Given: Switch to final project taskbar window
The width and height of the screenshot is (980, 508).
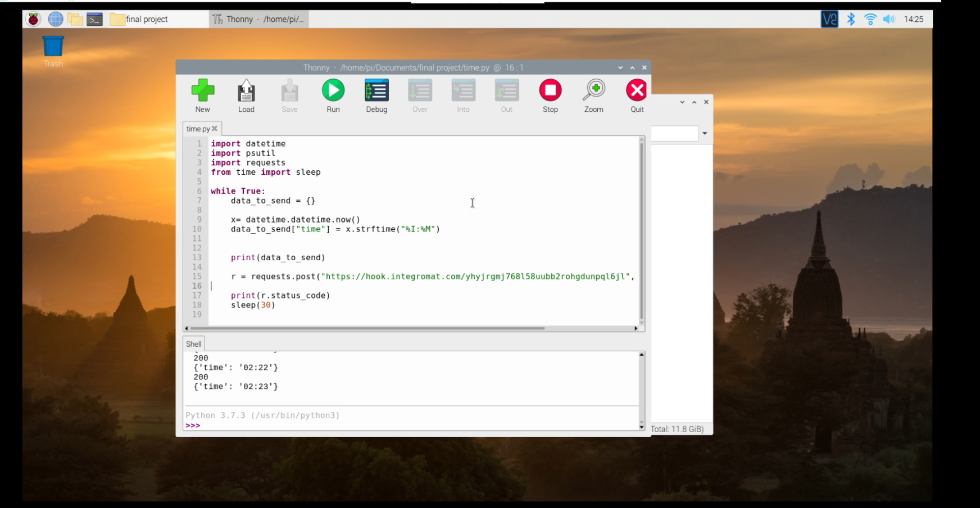Looking at the screenshot, I should point(157,19).
